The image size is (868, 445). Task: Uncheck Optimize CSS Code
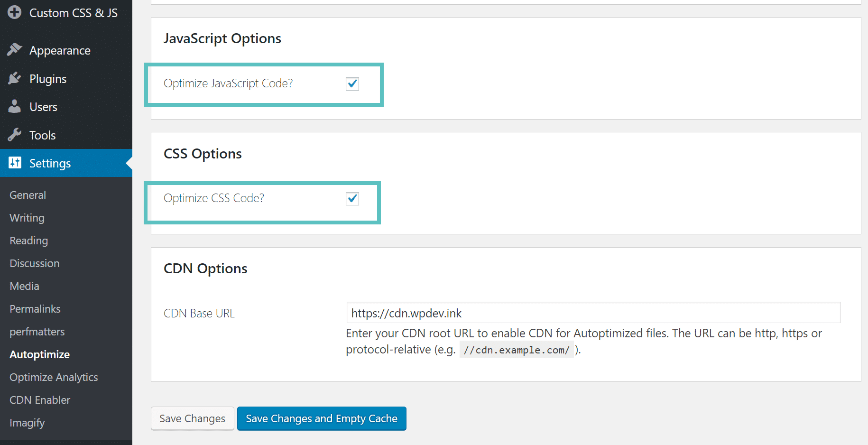[x=352, y=199]
